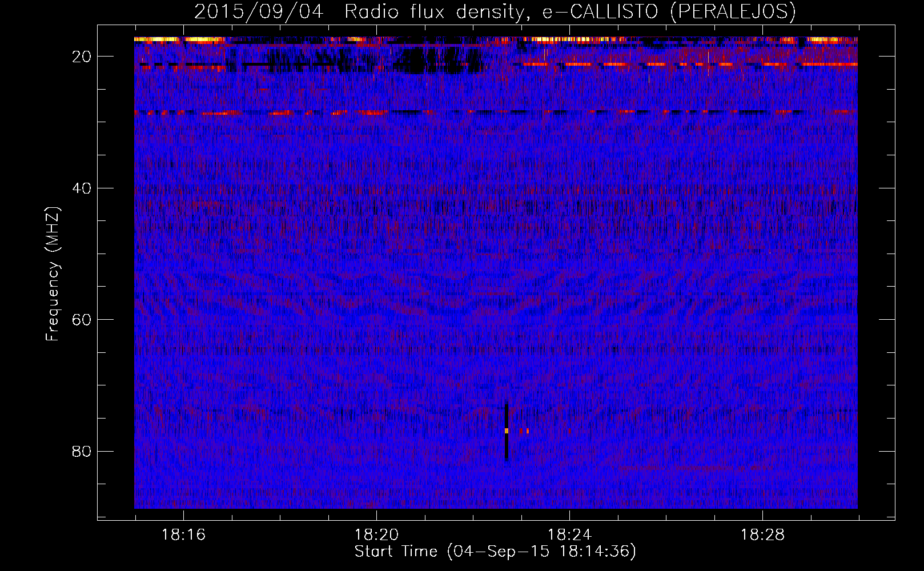Click the orange burst spot near 77 MHz
This screenshot has width=924, height=571.
tap(507, 431)
